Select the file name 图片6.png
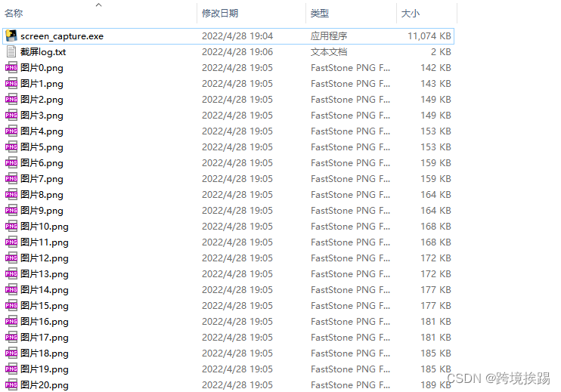 pyautogui.click(x=42, y=163)
